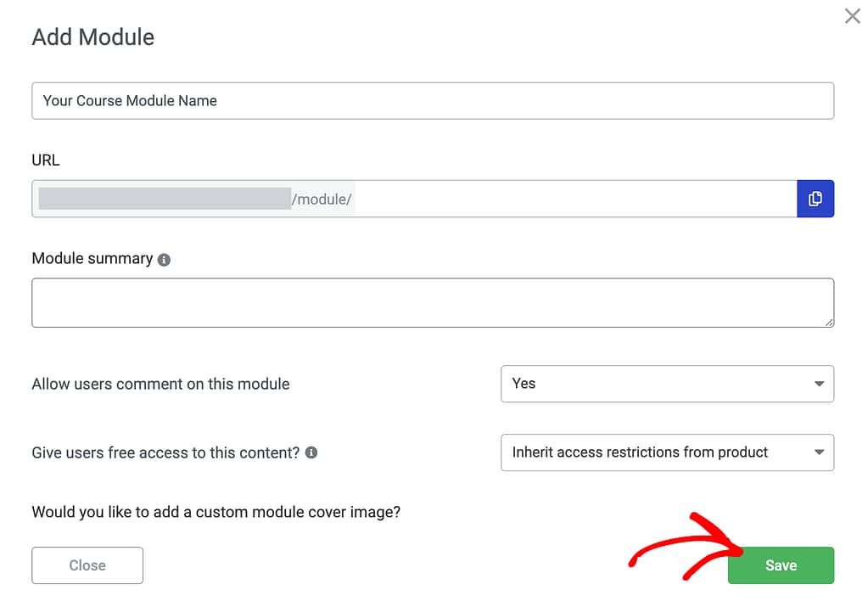Focus the 'Your Course Module Name' field
The width and height of the screenshot is (868, 607).
pos(433,100)
